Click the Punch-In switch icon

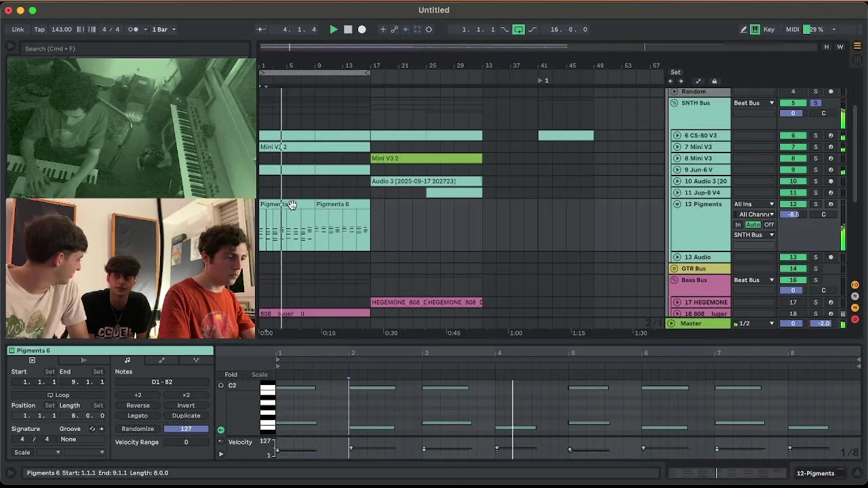pyautogui.click(x=505, y=29)
